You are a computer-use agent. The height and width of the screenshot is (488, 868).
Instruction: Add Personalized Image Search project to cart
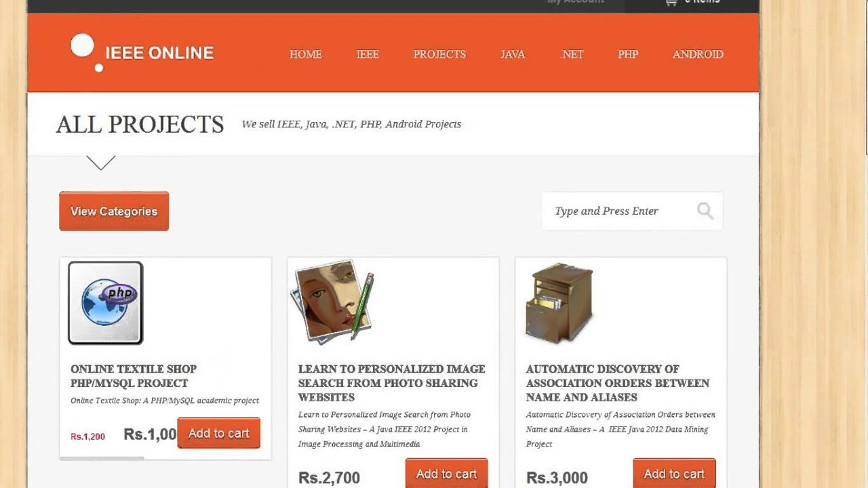coord(447,473)
